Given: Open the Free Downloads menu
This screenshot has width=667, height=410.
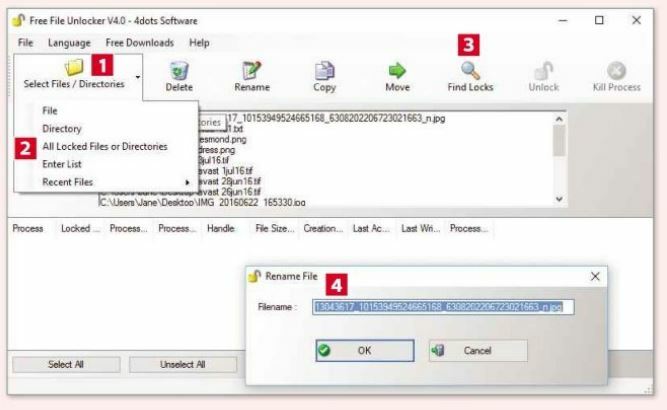Looking at the screenshot, I should coord(140,43).
